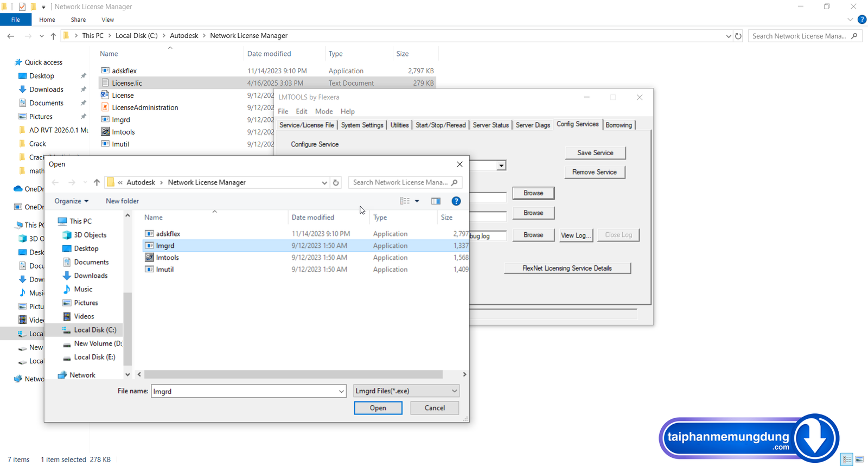Click License.lic file icon in Explorer
This screenshot has width=868, height=466.
tap(105, 83)
